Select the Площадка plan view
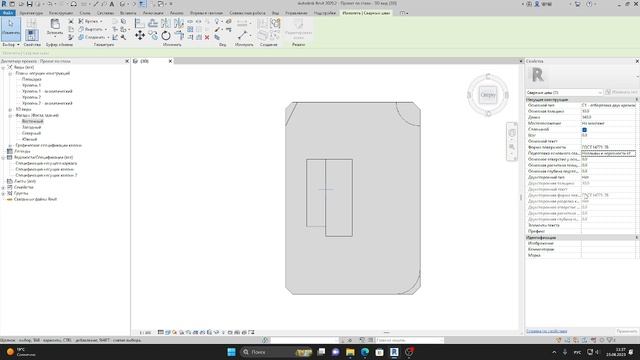The width and height of the screenshot is (640, 360). pyautogui.click(x=31, y=79)
